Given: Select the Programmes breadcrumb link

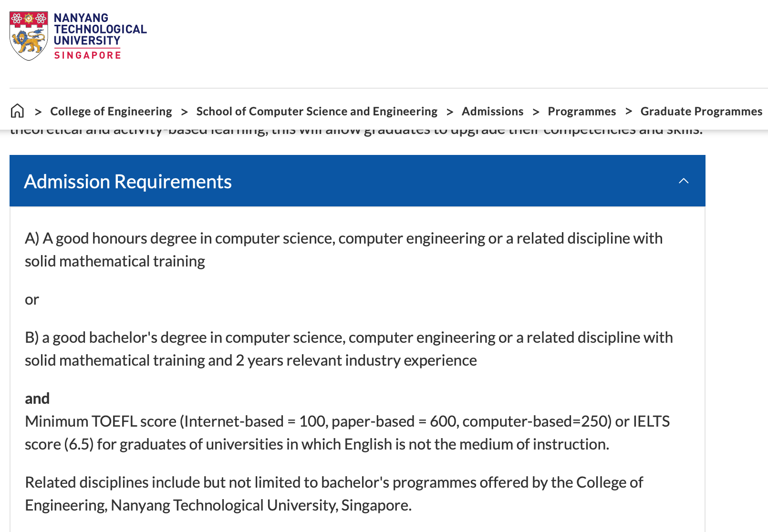Looking at the screenshot, I should click(581, 111).
